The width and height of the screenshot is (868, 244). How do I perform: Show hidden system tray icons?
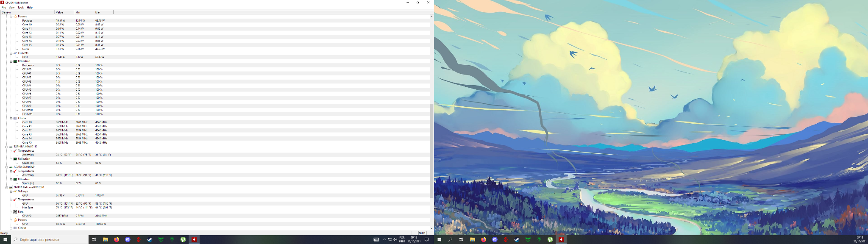pyautogui.click(x=384, y=239)
